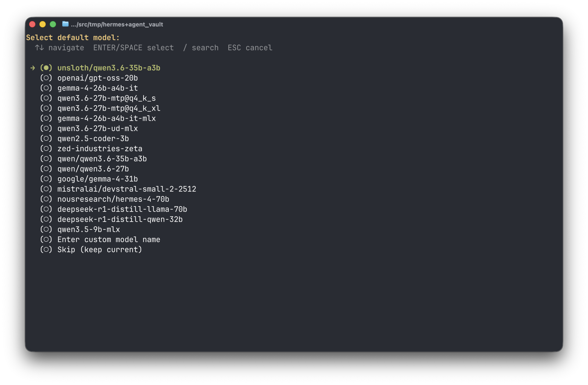The width and height of the screenshot is (588, 385).
Task: Click the ENTER/SPACE select hint
Action: [133, 48]
